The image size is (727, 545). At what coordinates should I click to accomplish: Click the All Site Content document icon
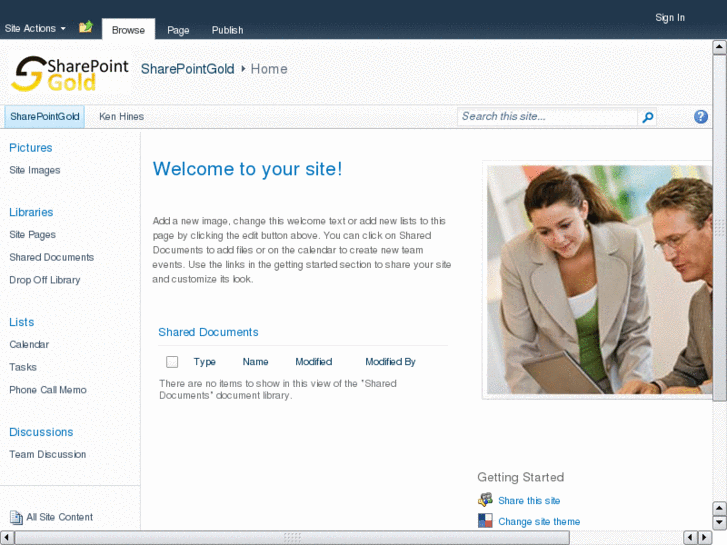click(16, 517)
